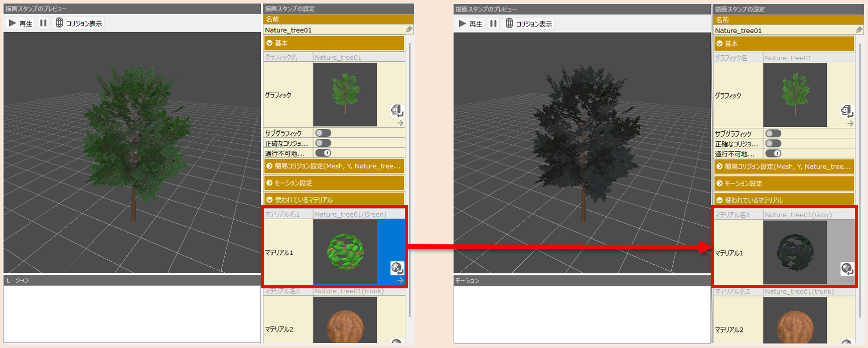Toggle 通行不可地 switch in right panel
Image resolution: width=868 pixels, height=348 pixels.
coord(773,153)
